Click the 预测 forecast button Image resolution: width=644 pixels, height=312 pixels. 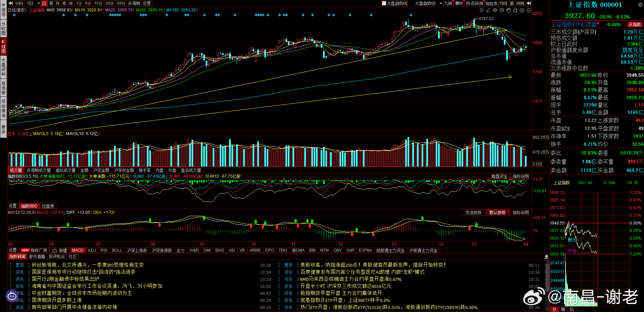520,3
